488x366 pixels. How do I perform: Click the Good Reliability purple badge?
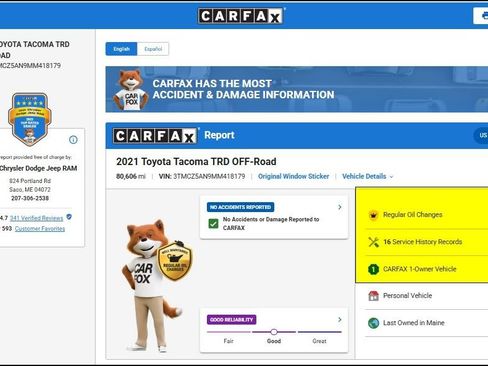231,320
